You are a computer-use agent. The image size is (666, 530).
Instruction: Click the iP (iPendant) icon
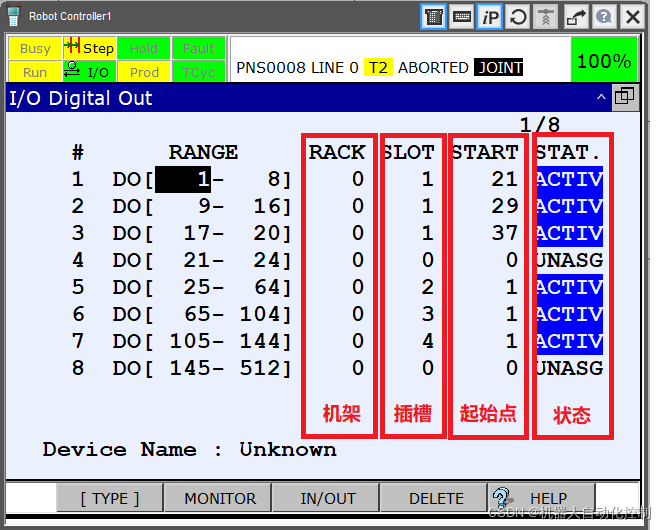(490, 17)
